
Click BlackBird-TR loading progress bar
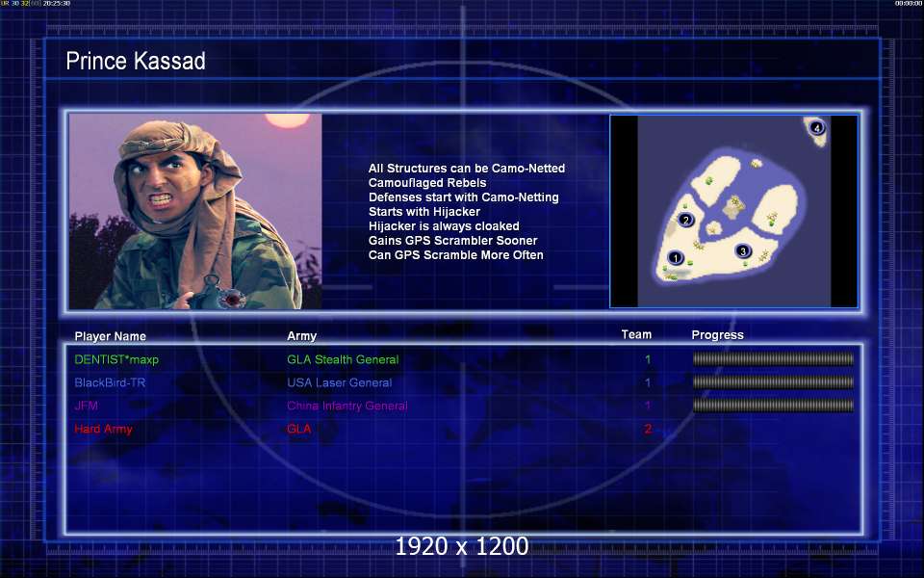[773, 381]
